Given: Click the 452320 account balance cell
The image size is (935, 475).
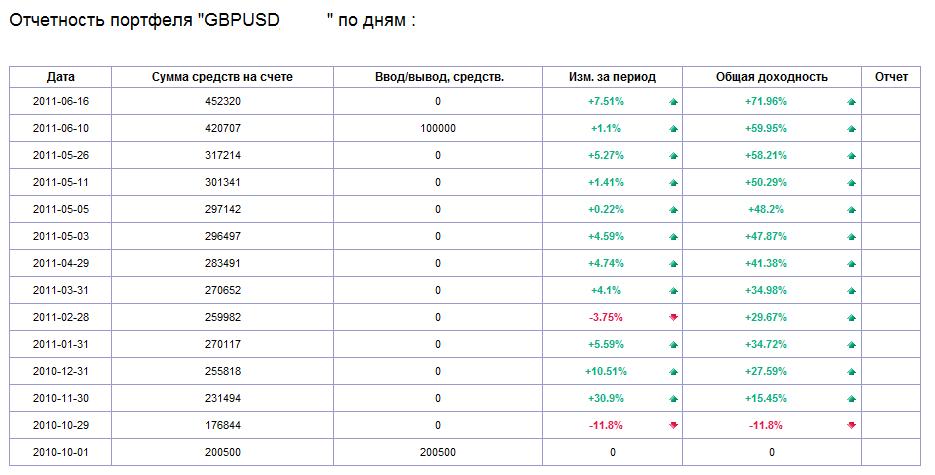Looking at the screenshot, I should point(222,101).
